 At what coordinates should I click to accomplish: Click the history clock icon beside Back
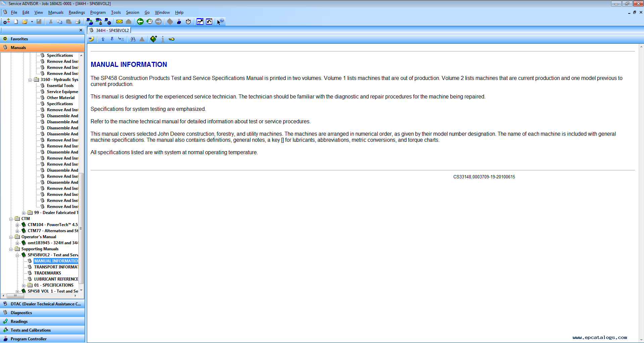(x=149, y=22)
